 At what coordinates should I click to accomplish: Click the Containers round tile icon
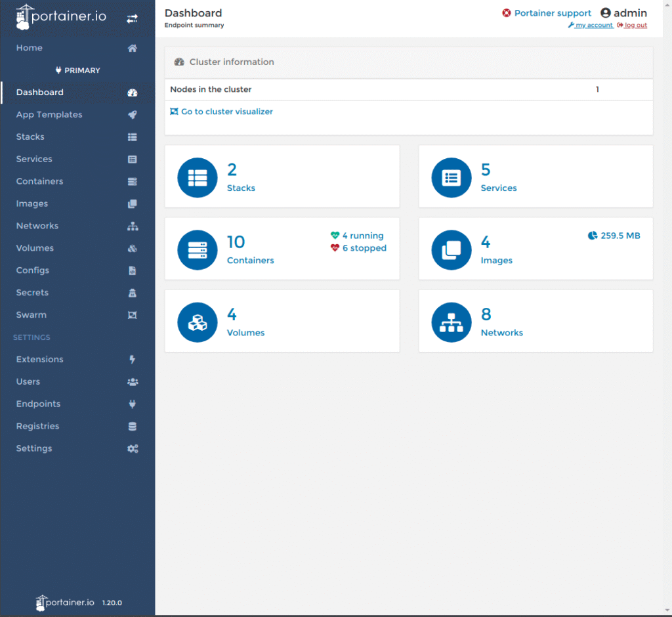[x=197, y=250]
